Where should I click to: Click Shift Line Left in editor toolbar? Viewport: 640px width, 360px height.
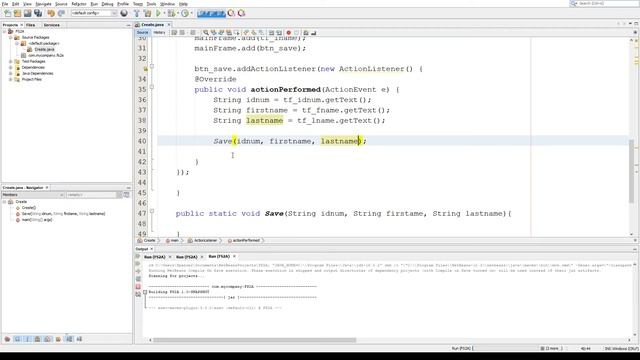click(271, 33)
